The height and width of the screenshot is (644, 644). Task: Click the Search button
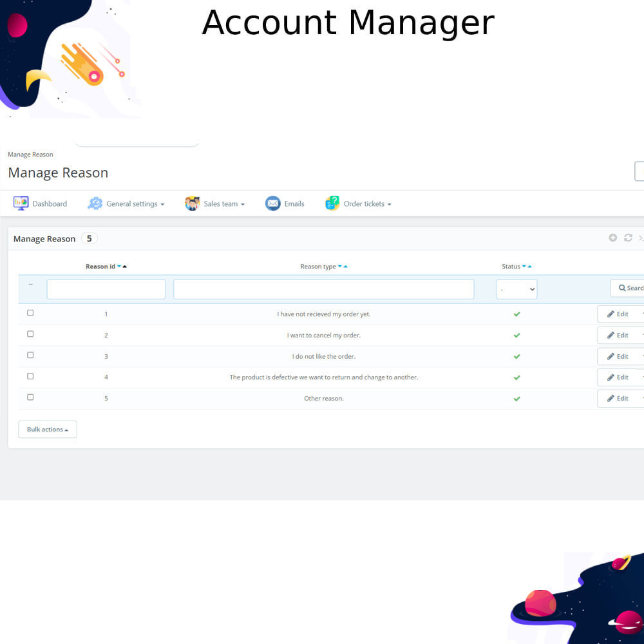coord(627,289)
